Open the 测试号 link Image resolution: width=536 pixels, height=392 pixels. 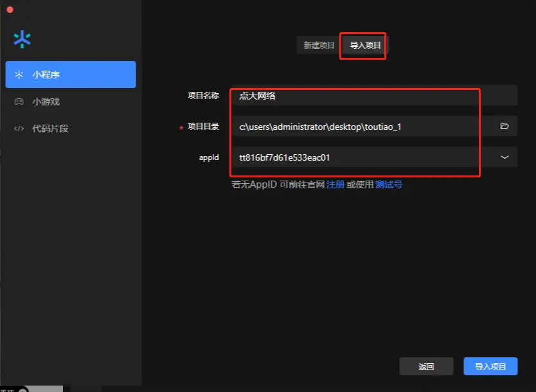(389, 184)
